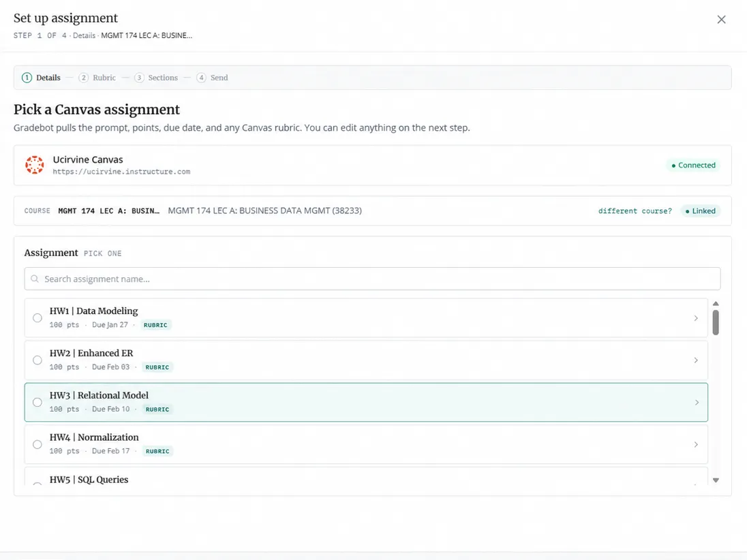The height and width of the screenshot is (560, 747).
Task: Click 'Due Feb 10' on HW3
Action: [x=110, y=409]
